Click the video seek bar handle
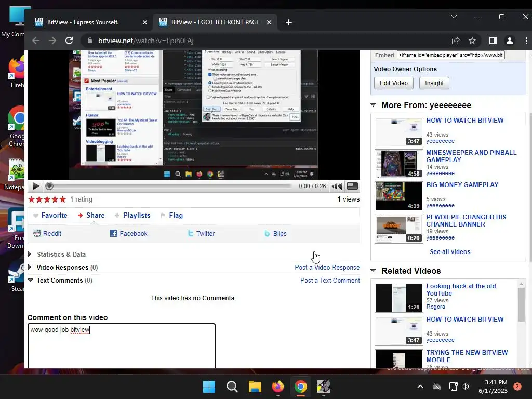 point(49,186)
